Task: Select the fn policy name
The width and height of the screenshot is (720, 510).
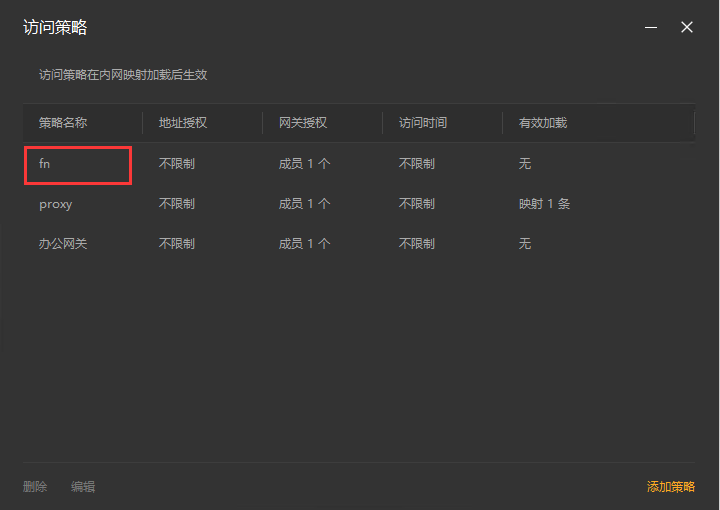Action: point(45,163)
